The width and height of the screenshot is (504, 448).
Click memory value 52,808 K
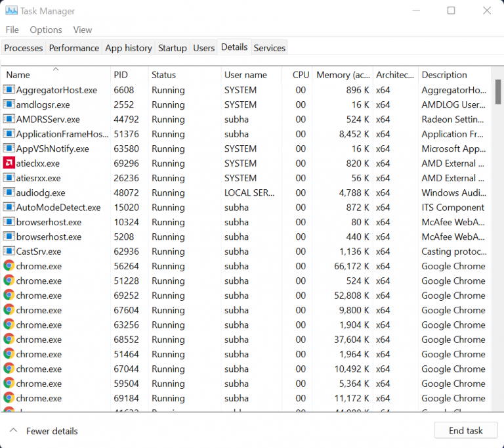coord(351,296)
